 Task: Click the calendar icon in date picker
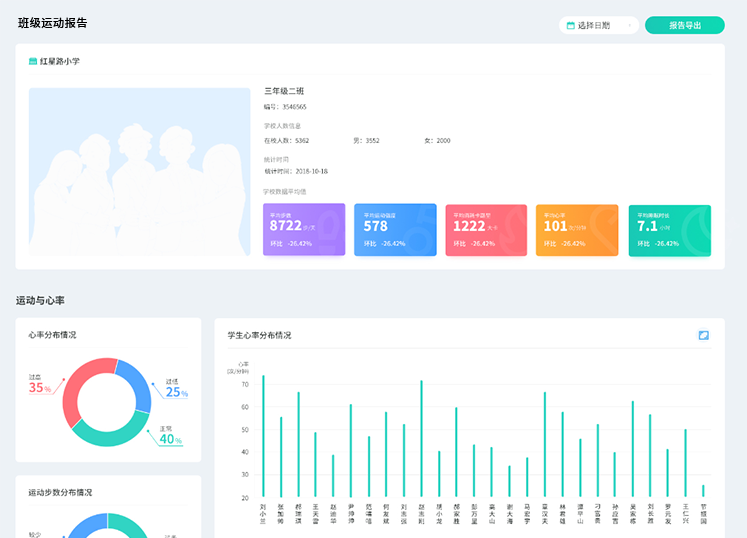570,26
